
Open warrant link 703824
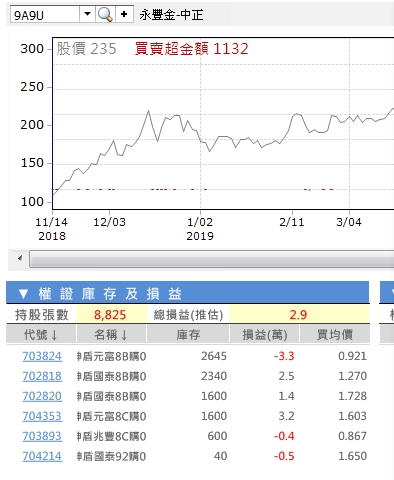(42, 356)
